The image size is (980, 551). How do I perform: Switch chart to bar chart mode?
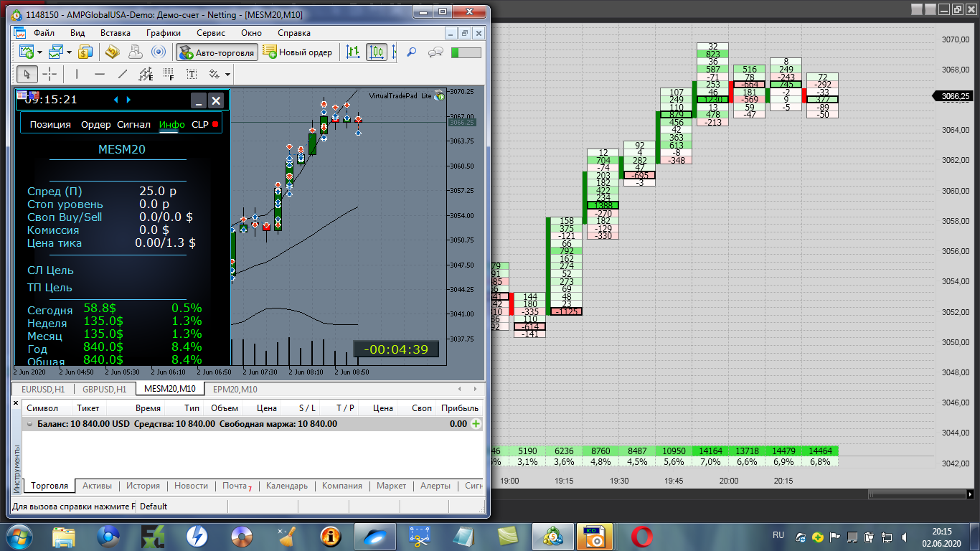coord(353,52)
